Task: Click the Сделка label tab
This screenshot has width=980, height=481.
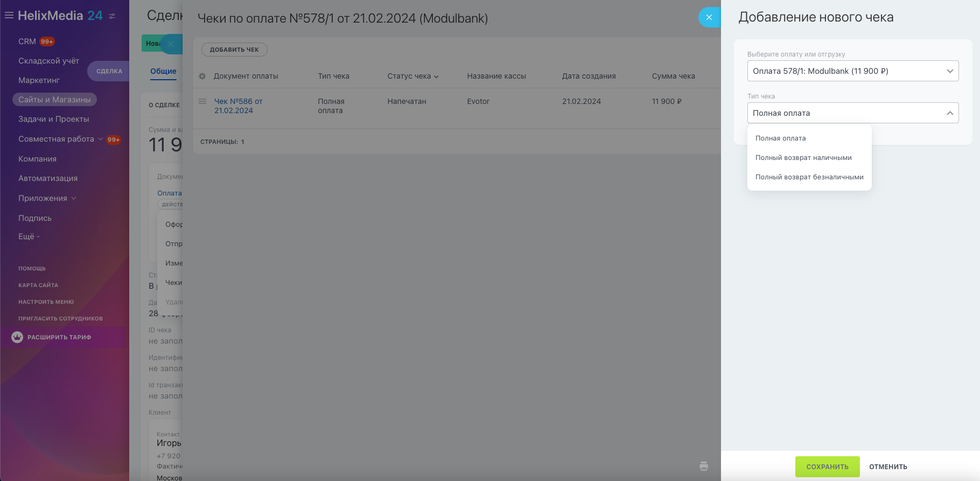Action: (108, 71)
